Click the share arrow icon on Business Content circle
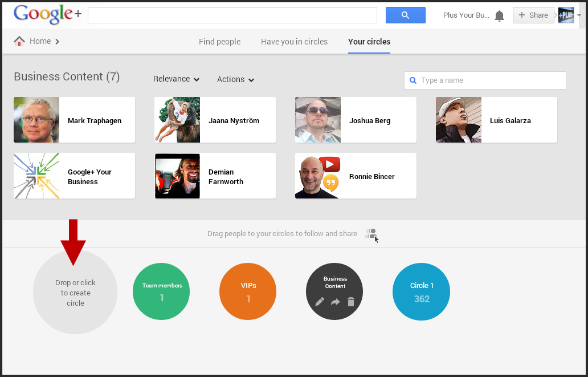 (x=336, y=302)
